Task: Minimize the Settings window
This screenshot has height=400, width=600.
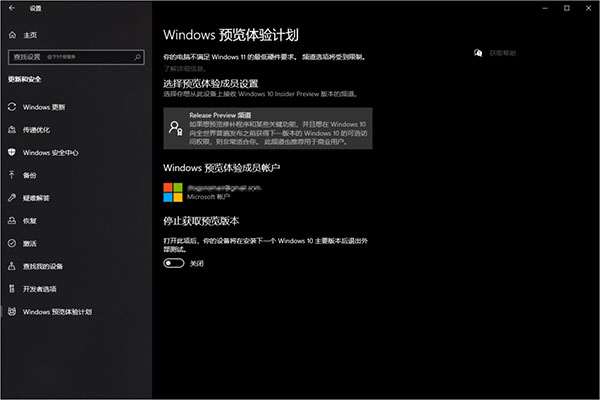Action: pyautogui.click(x=545, y=8)
